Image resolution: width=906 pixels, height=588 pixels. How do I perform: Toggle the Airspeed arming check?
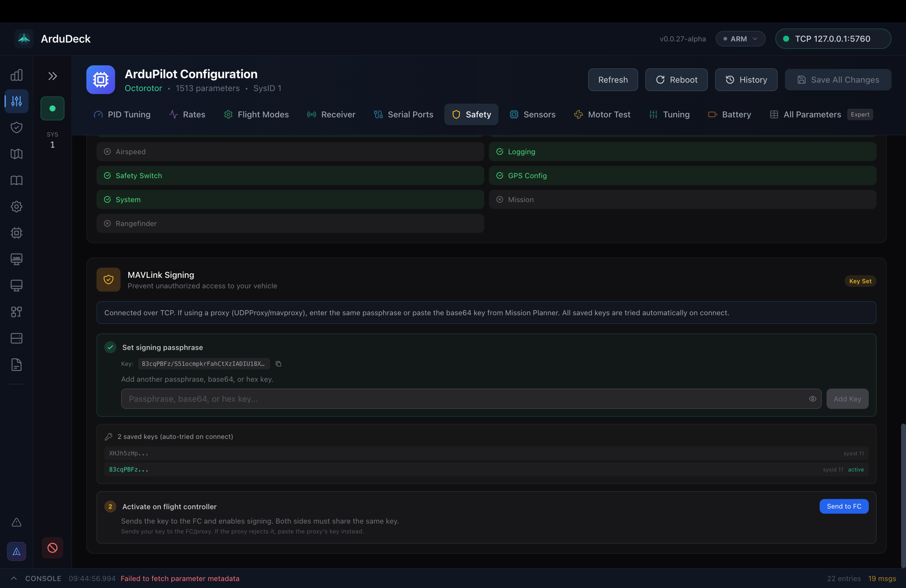290,152
